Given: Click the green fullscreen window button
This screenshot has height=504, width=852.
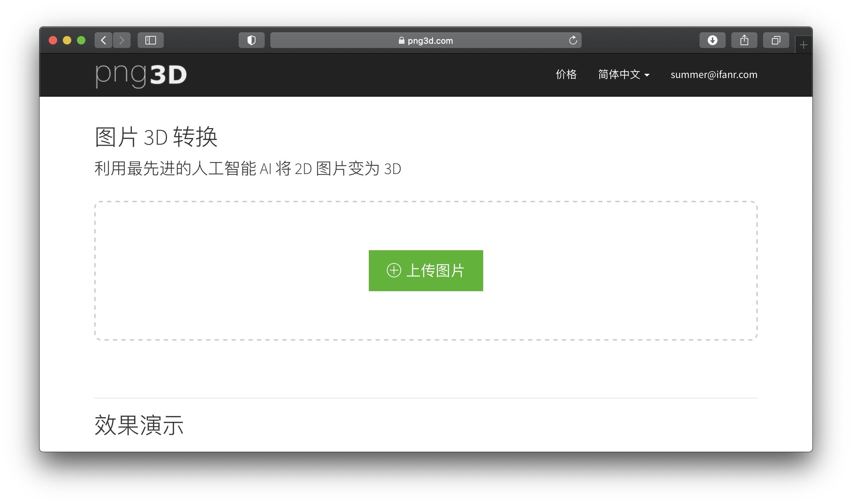Looking at the screenshot, I should 81,40.
